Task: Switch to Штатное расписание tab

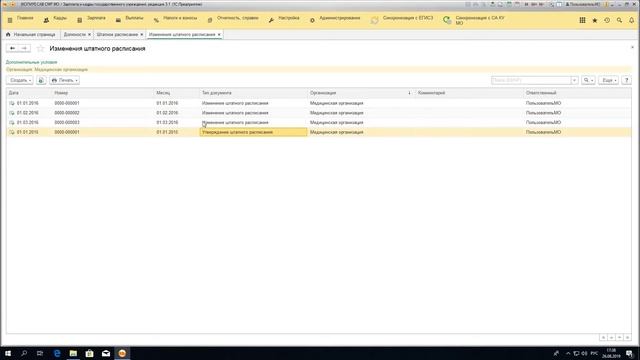Action: click(x=117, y=35)
